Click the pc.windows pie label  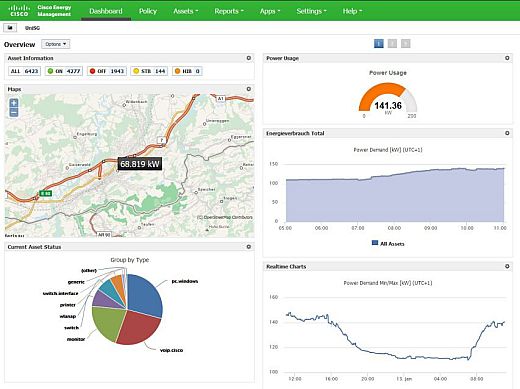[185, 281]
